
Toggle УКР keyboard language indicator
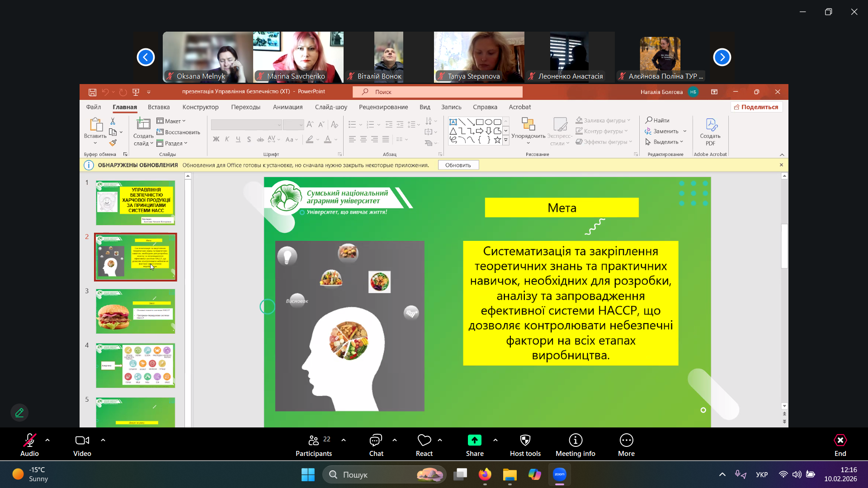pyautogui.click(x=762, y=474)
